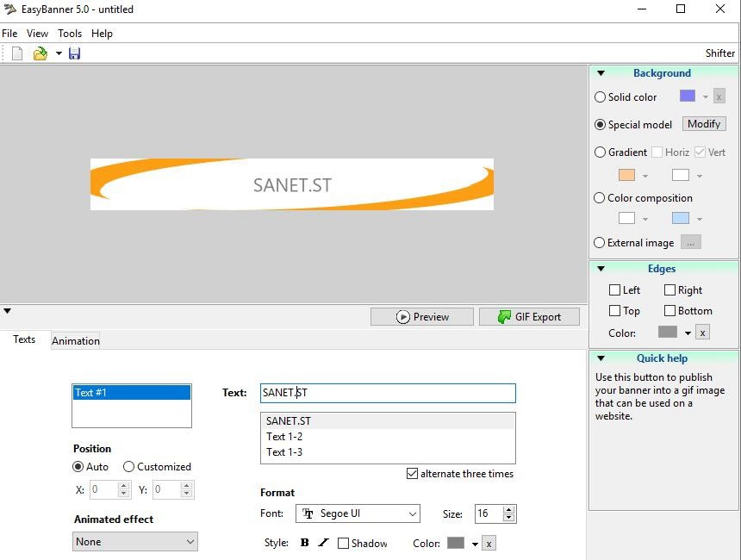
Task: Collapse the bottom editing panel triangle
Action: 7,311
